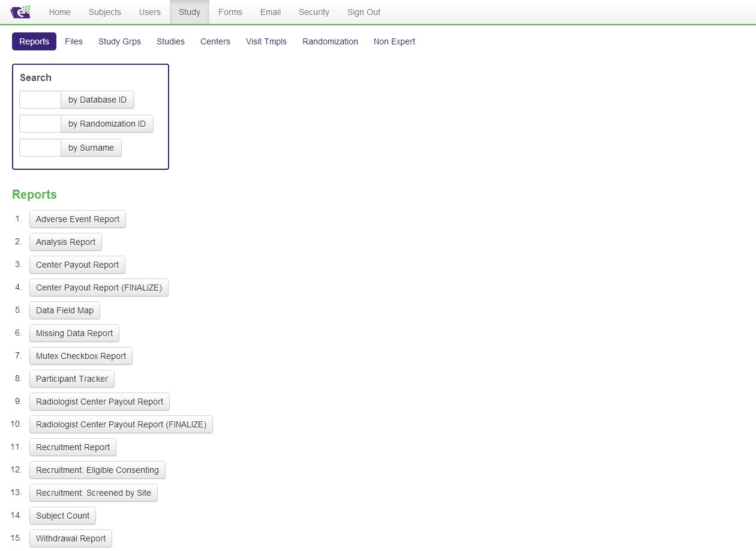
Task: Open the Subjects menu
Action: tap(104, 12)
